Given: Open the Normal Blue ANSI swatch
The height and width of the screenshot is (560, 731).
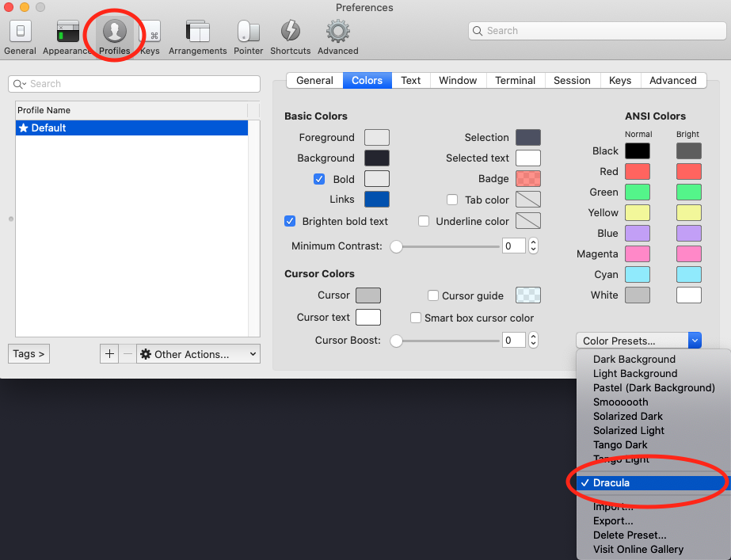Looking at the screenshot, I should pos(638,233).
